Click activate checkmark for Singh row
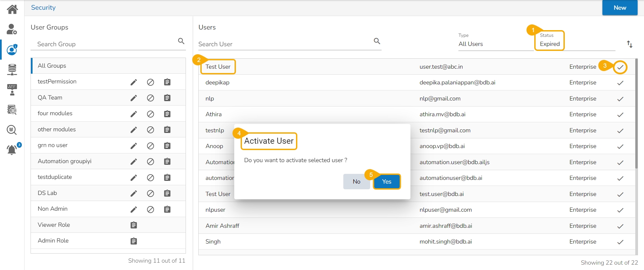Screen dimensions: 644x270 pos(620,242)
